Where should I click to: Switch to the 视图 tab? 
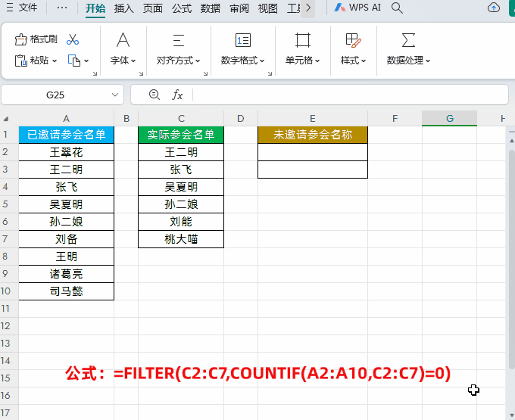[267, 8]
